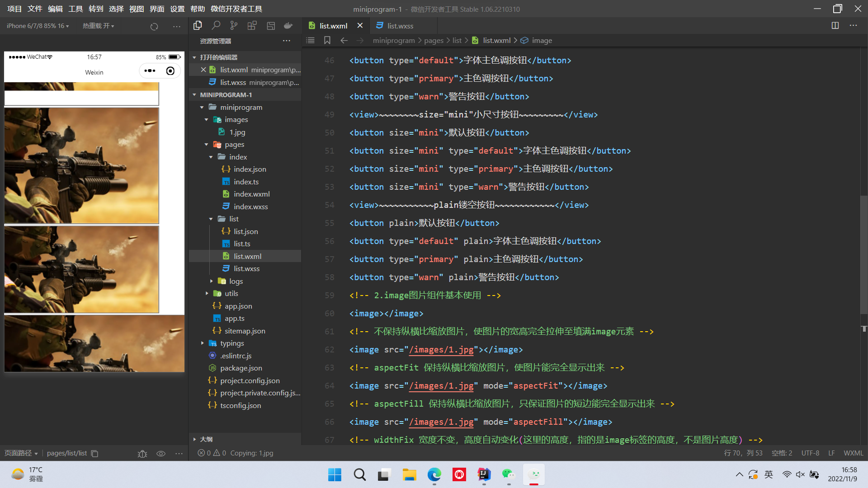868x488 pixels.
Task: Click the refresh simulator icon
Action: coord(154,26)
